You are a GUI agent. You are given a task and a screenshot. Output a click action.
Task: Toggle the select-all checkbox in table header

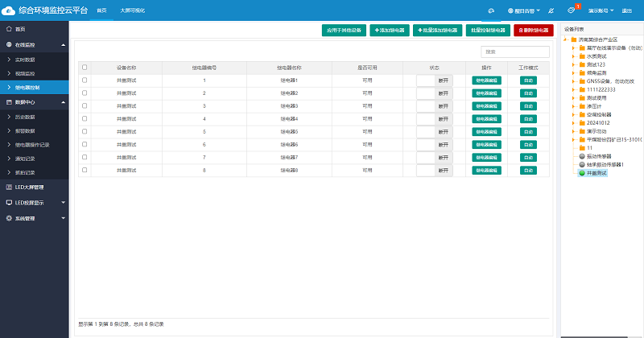point(85,68)
